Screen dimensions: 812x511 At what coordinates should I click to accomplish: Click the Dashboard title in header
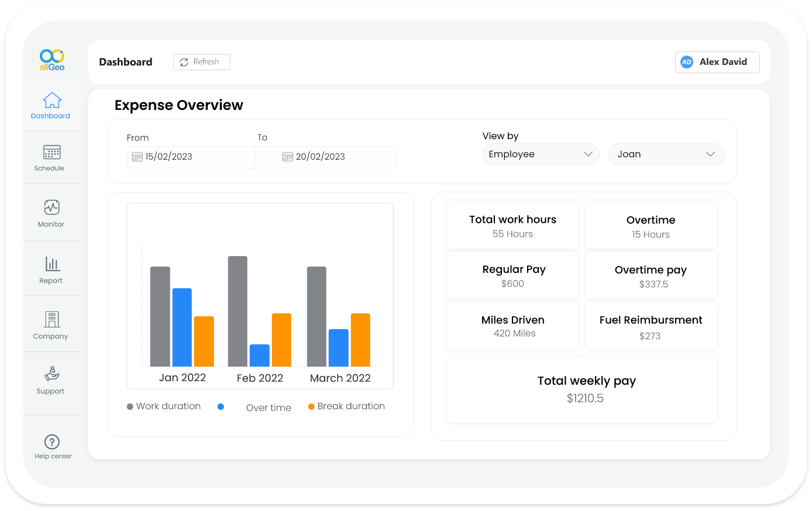[126, 62]
